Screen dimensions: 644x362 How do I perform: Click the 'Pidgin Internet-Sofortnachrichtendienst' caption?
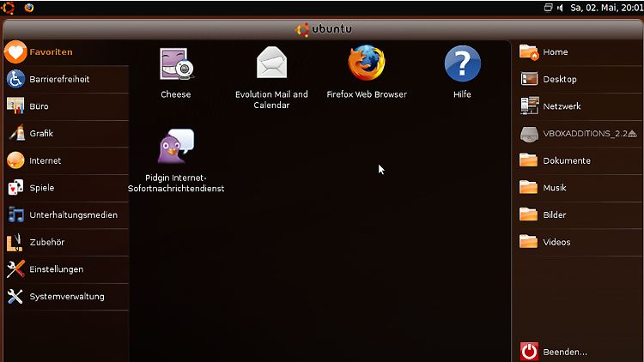(x=176, y=183)
